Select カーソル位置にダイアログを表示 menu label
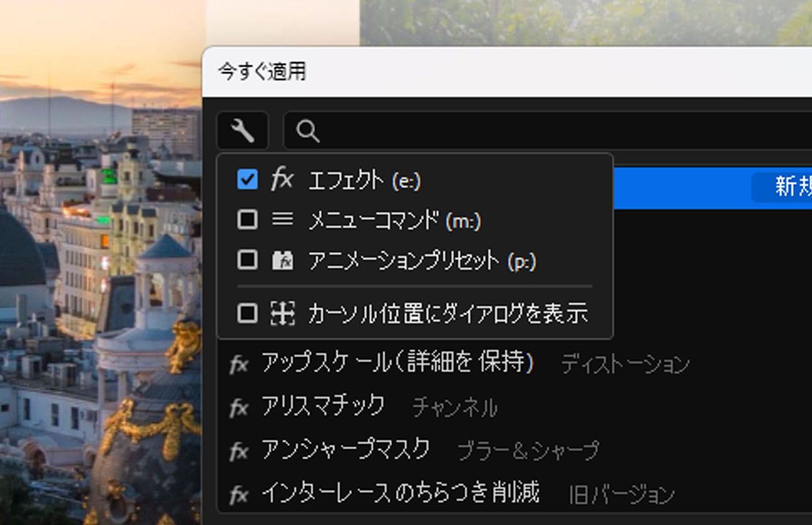Screen dimensions: 812x525 click(x=448, y=313)
